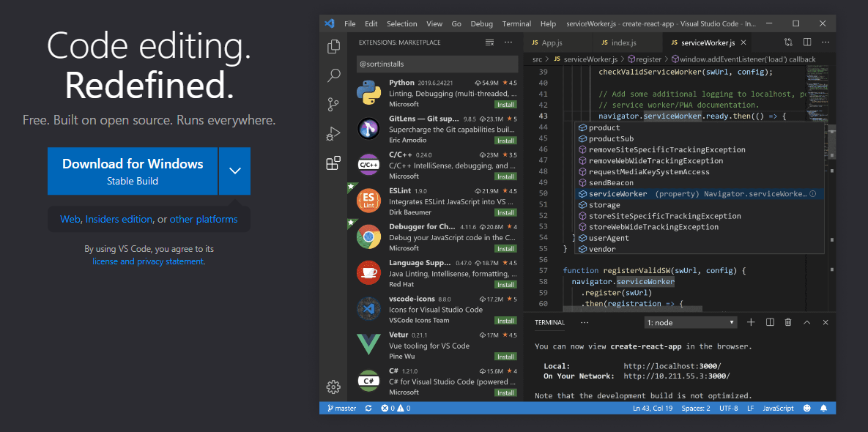Follow the Insiders edition link

click(119, 219)
